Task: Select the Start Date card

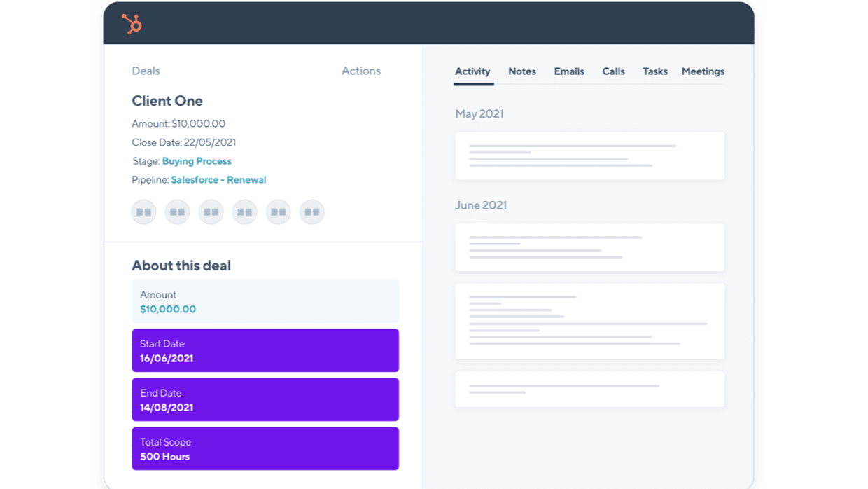Action: coord(265,350)
